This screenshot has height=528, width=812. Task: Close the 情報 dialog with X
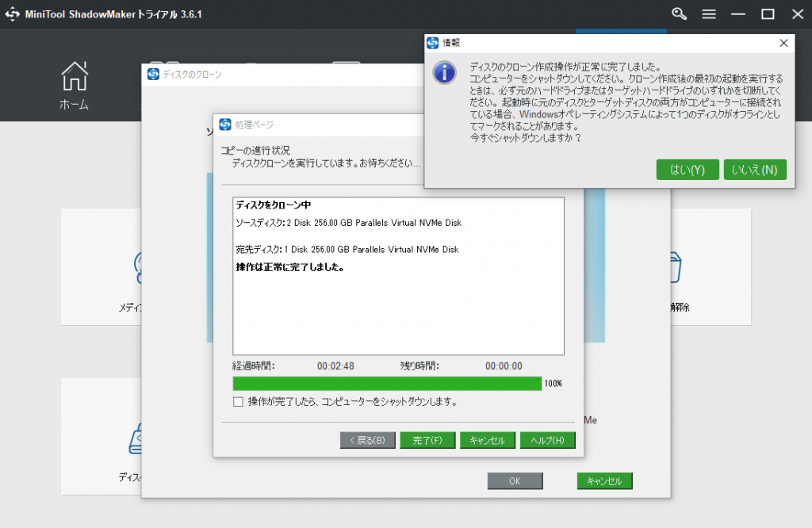[x=783, y=43]
